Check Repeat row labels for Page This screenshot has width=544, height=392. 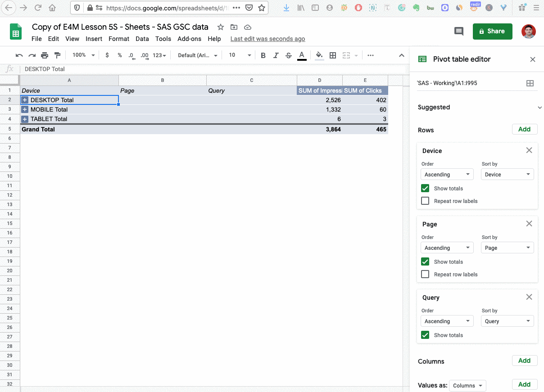(425, 274)
